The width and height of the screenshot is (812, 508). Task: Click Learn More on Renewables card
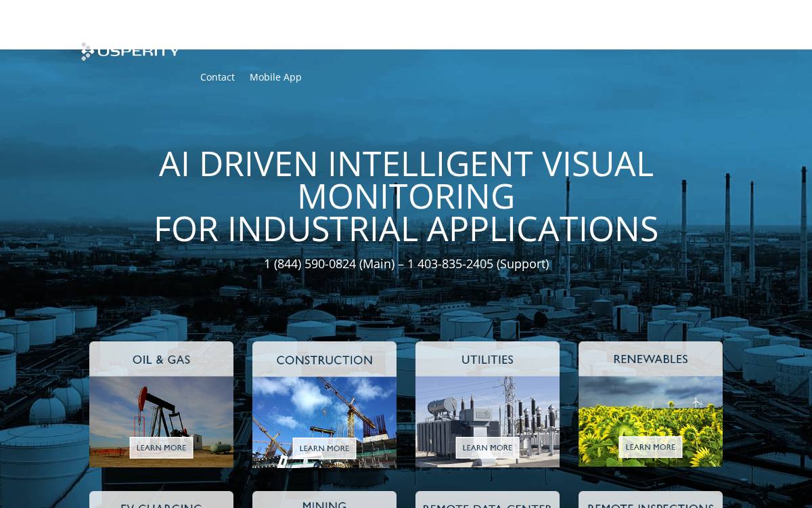(x=650, y=447)
